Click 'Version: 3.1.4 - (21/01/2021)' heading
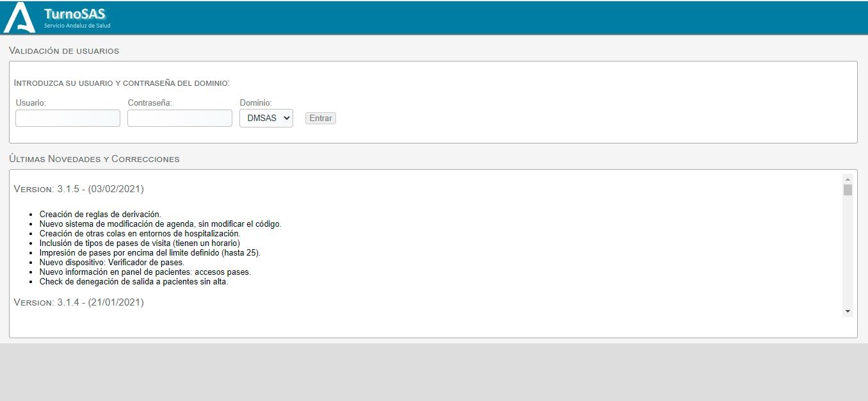 point(79,302)
